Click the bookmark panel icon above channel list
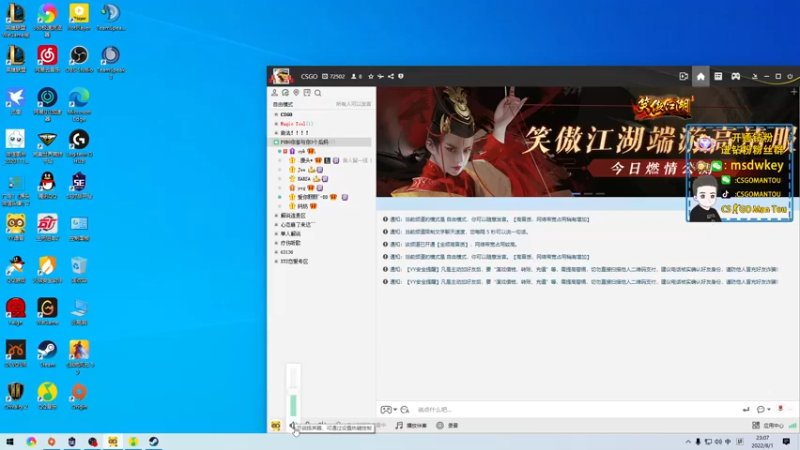The width and height of the screenshot is (800, 450). (x=307, y=93)
